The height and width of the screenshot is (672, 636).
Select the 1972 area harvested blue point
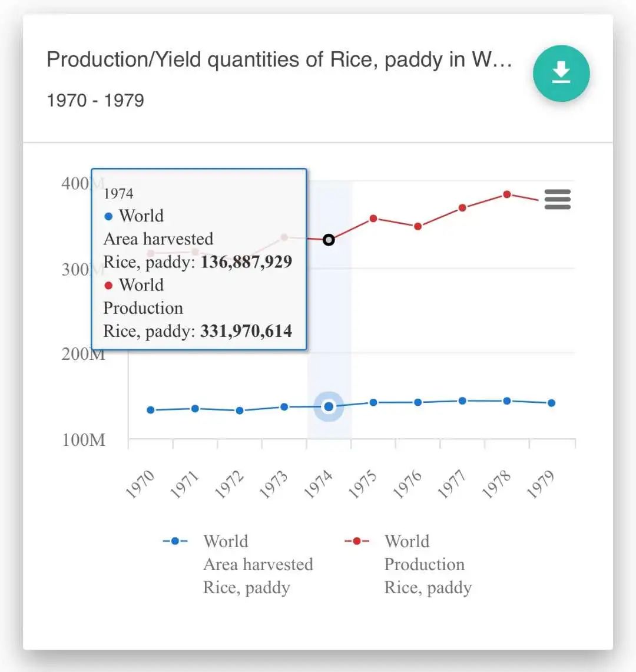pos(240,411)
